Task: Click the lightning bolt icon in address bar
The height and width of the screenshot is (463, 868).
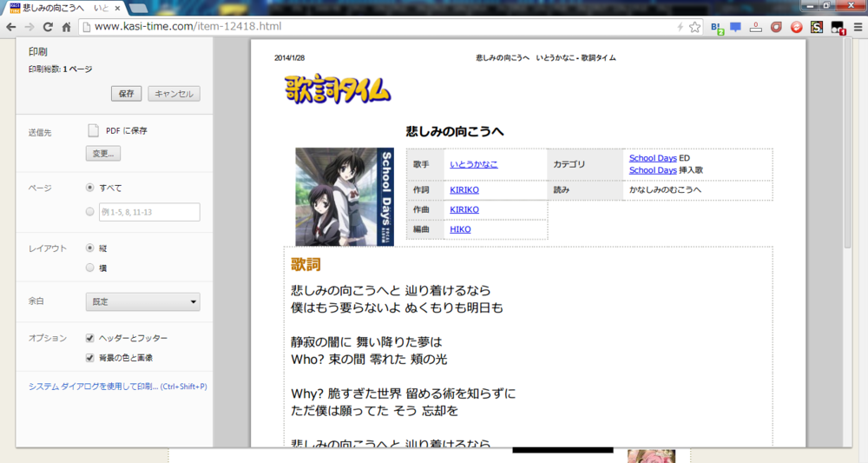Action: point(680,27)
